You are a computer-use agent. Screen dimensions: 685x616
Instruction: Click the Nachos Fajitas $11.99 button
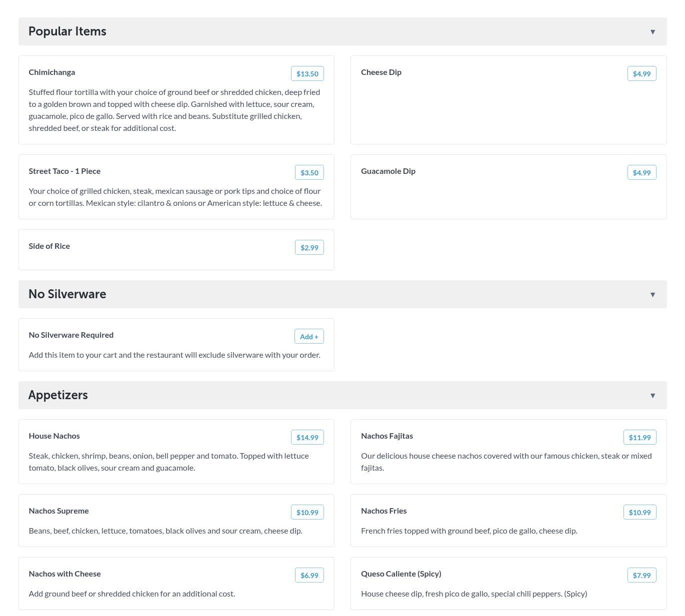coord(639,437)
